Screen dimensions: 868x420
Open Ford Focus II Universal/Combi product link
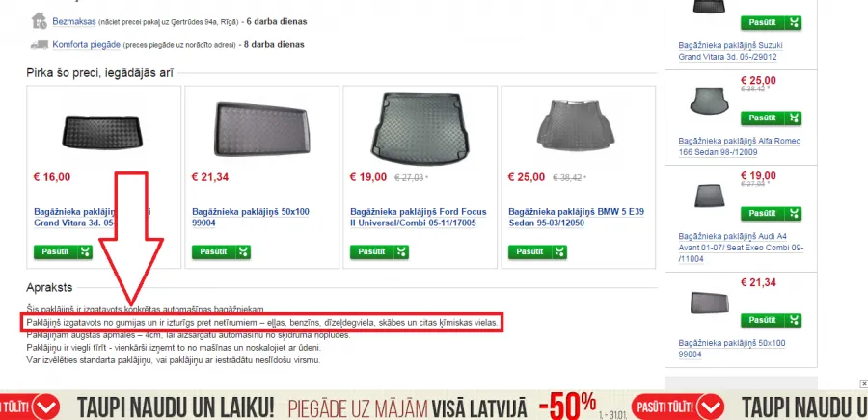(x=419, y=217)
